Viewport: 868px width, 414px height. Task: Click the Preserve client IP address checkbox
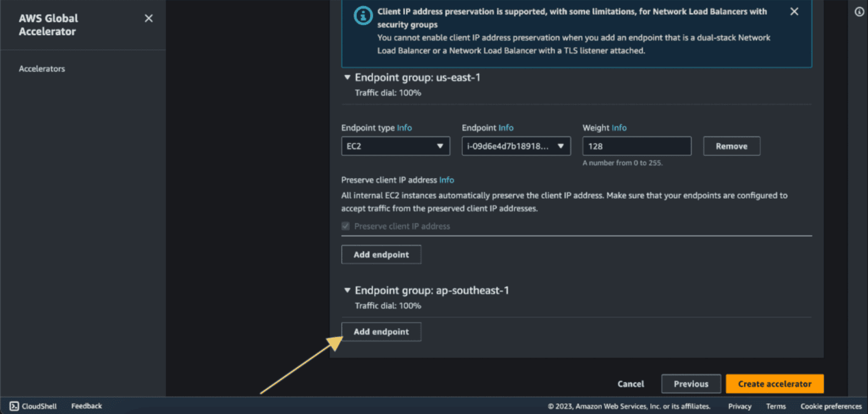tap(345, 226)
